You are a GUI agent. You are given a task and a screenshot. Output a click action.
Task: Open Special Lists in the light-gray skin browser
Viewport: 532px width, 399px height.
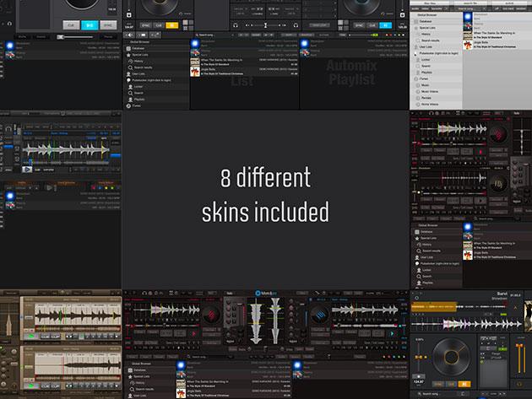coord(436,28)
